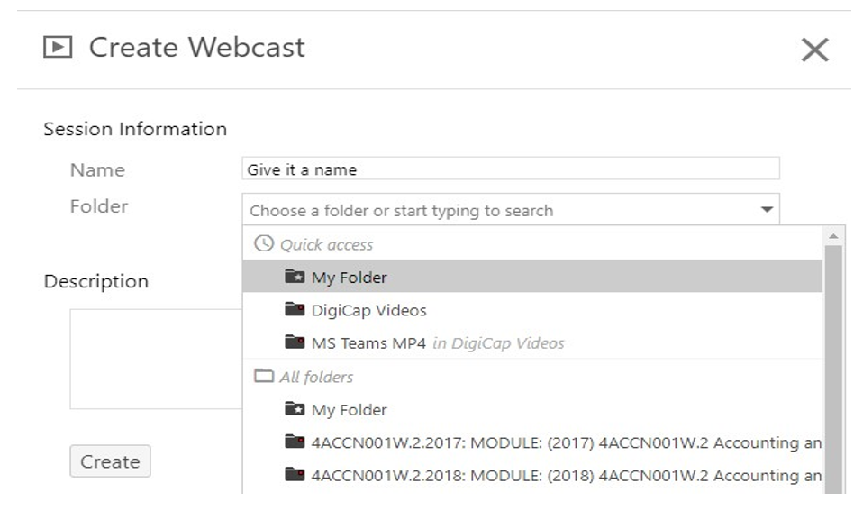Image resolution: width=853 pixels, height=515 pixels.
Task: Choose DigiCap Videos from the list
Action: (x=532, y=309)
